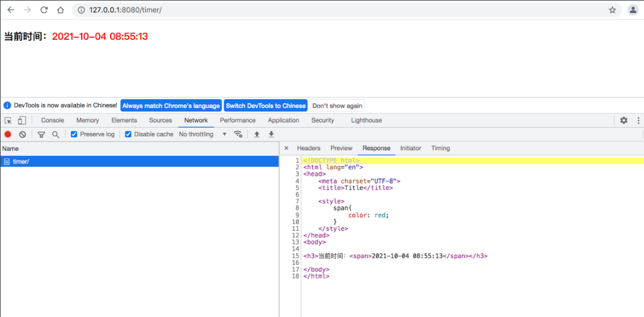Open the user profile avatar icon

coord(633,10)
